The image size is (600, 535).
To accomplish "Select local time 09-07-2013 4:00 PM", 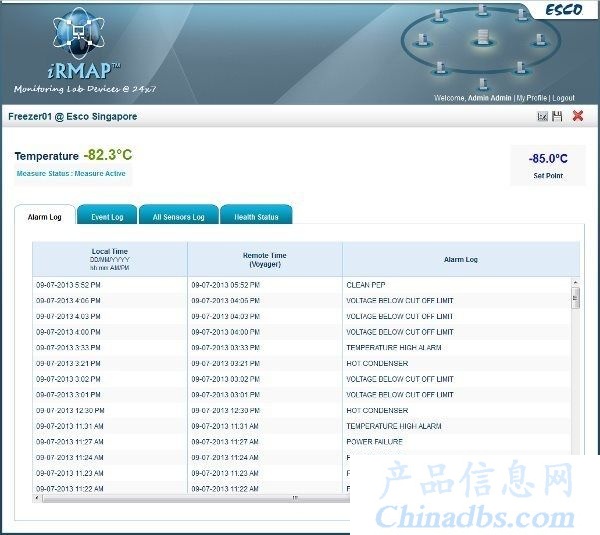I will point(68,332).
